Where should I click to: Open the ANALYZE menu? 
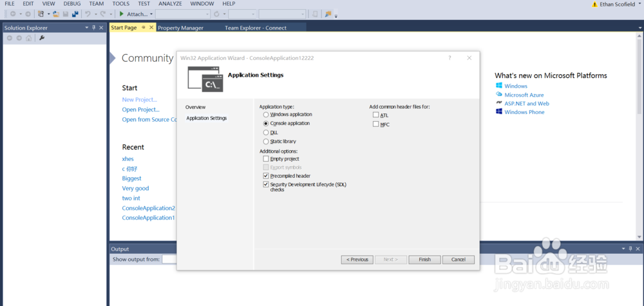pyautogui.click(x=170, y=4)
